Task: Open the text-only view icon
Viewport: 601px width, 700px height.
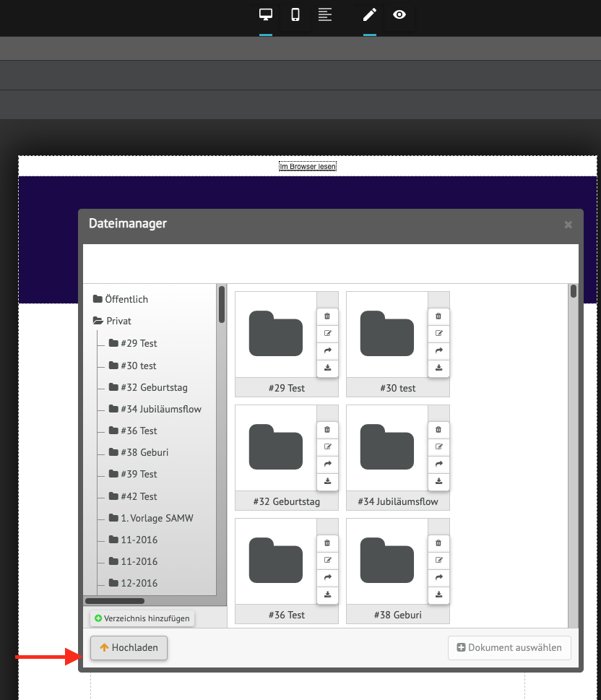Action: click(x=324, y=14)
